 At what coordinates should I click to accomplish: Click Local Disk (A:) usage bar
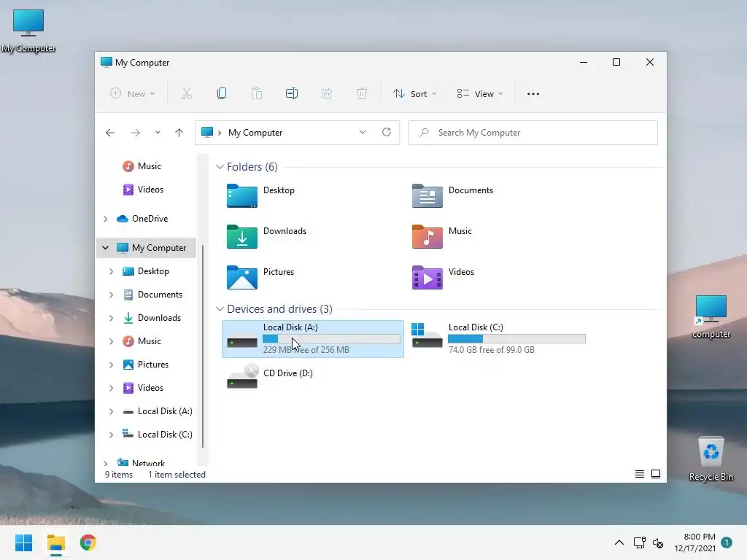point(332,338)
